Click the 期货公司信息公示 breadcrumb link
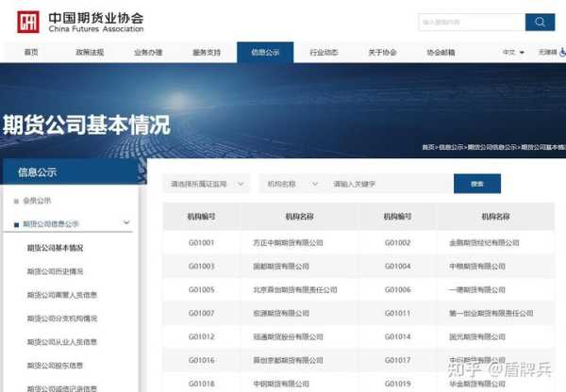Screen dimensions: 566x392 [492, 147]
